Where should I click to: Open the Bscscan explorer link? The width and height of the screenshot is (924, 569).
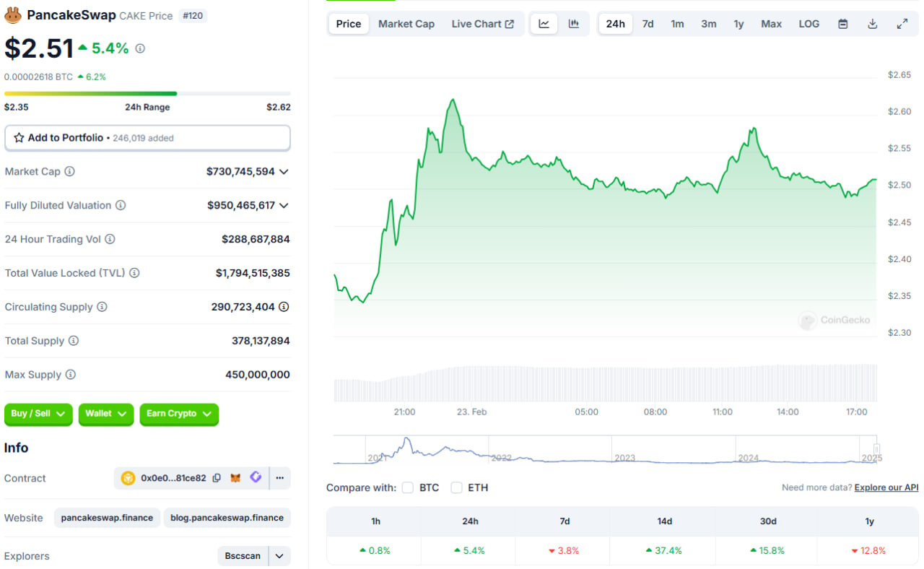click(243, 556)
